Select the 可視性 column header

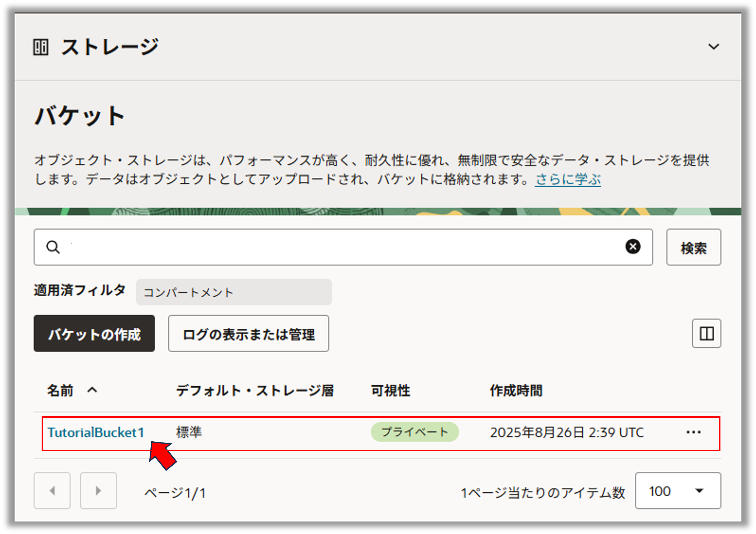pos(390,391)
